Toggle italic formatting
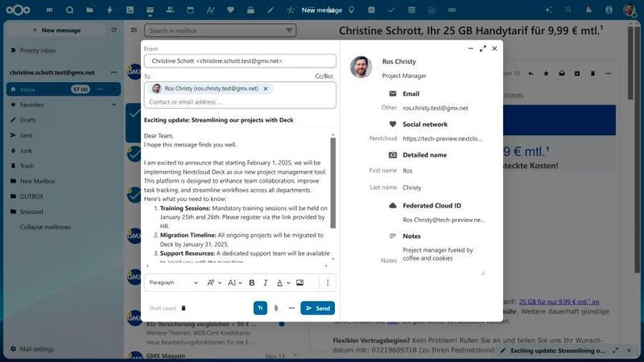 [266, 283]
